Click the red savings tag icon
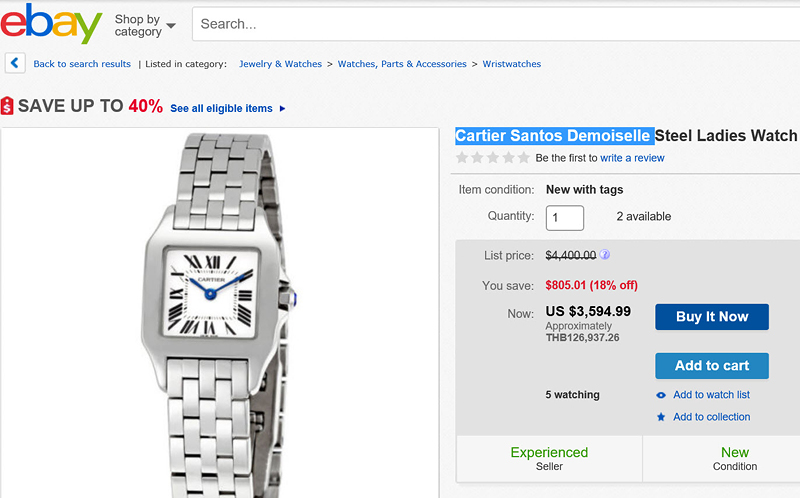Viewport: 800px width, 498px height. (x=7, y=106)
